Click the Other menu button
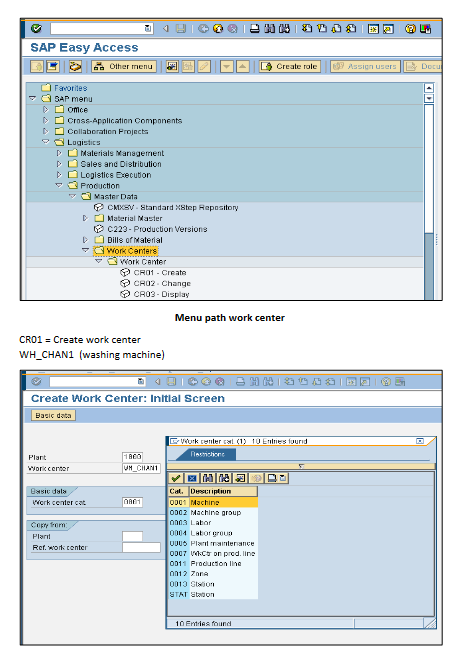Image resolution: width=456 pixels, height=660 pixels. (x=124, y=67)
